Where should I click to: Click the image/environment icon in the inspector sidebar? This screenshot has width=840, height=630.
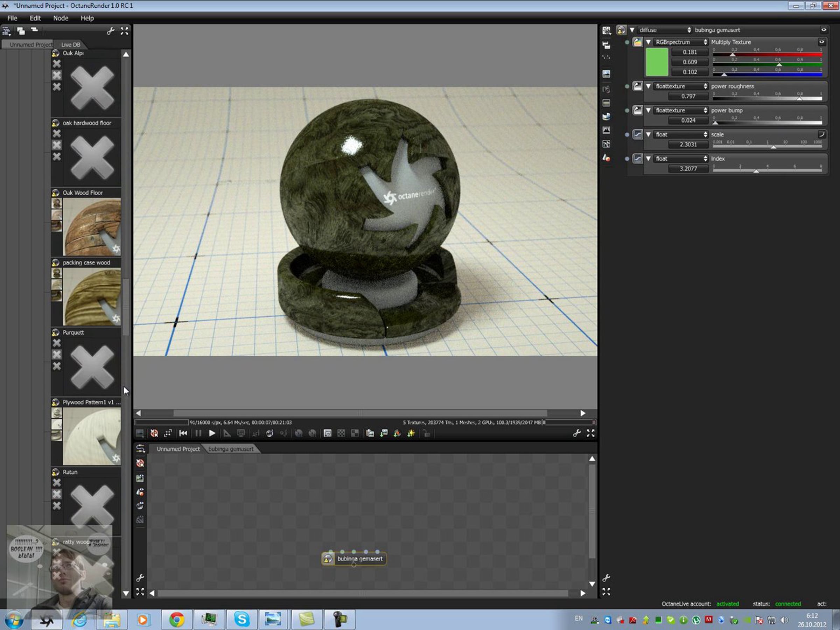[x=607, y=73]
